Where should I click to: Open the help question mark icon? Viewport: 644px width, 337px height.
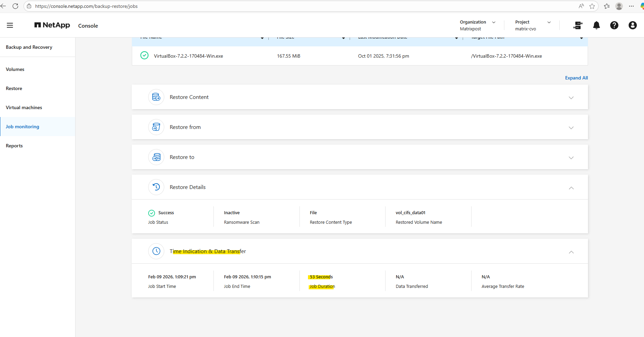point(614,25)
